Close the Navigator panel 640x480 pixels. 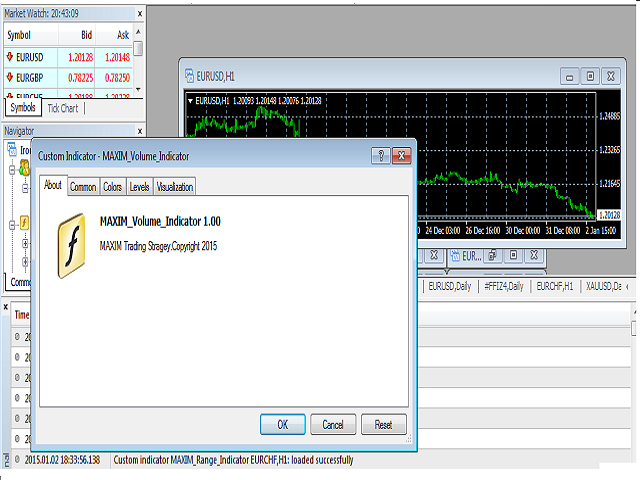[x=140, y=131]
